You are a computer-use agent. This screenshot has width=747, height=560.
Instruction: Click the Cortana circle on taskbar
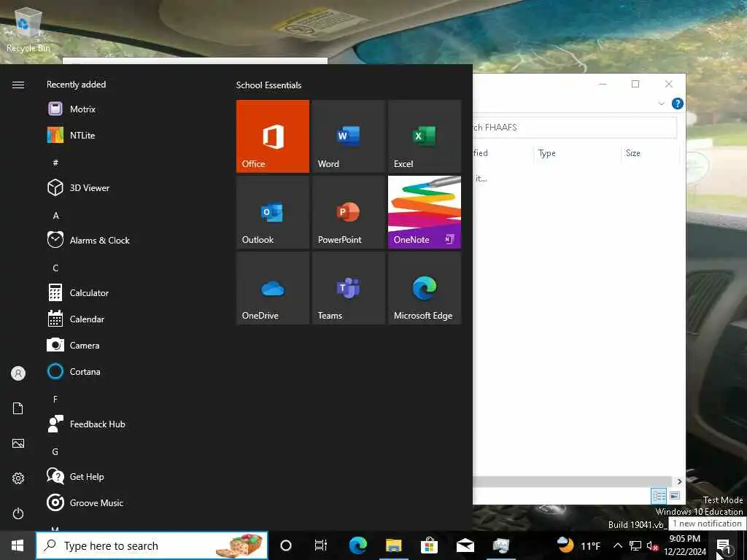tap(286, 545)
